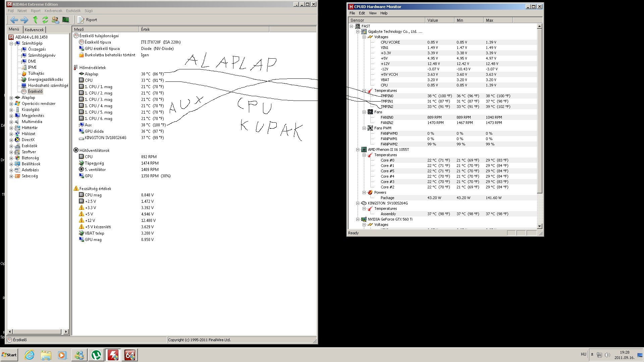Open the Kedvencek menu in menu bar
This screenshot has width=644, height=362.
(53, 11)
